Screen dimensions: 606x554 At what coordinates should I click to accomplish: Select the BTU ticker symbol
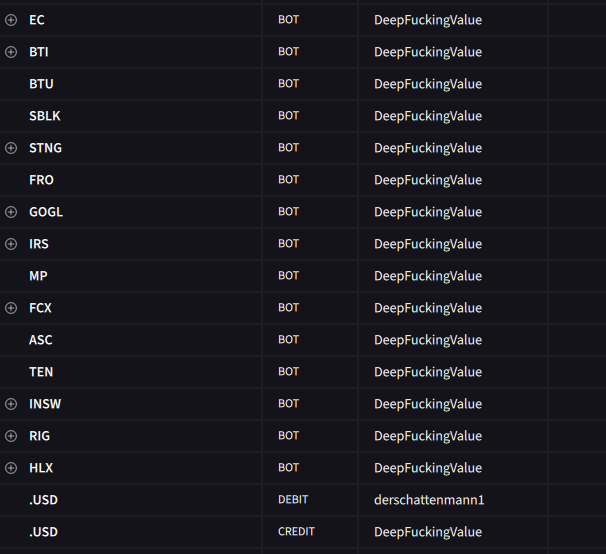coord(41,84)
